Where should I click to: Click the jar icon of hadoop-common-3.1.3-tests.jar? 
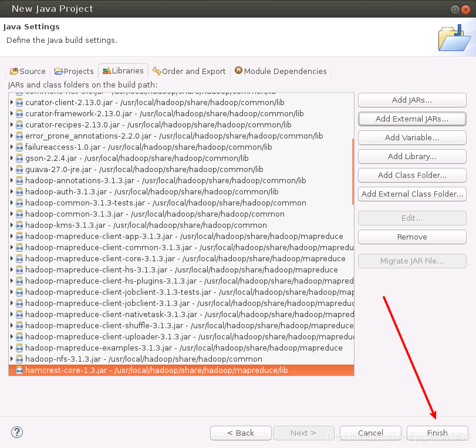pyautogui.click(x=19, y=203)
